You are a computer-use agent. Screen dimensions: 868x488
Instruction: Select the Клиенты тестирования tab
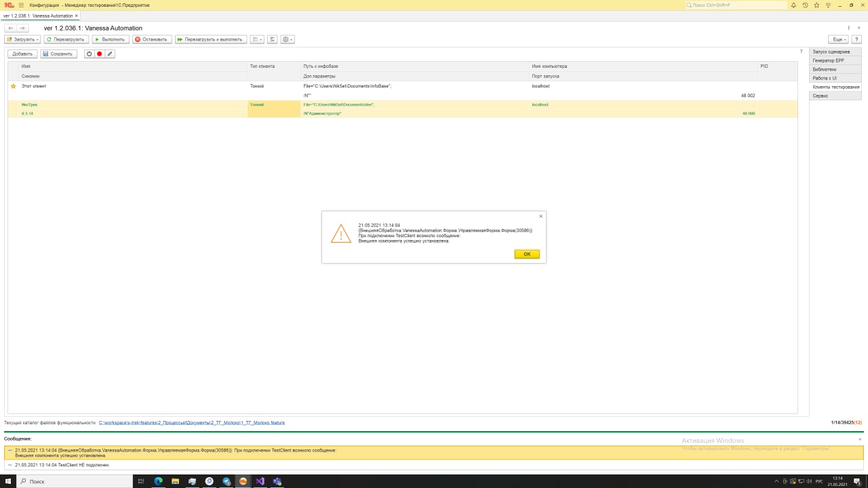click(x=835, y=87)
